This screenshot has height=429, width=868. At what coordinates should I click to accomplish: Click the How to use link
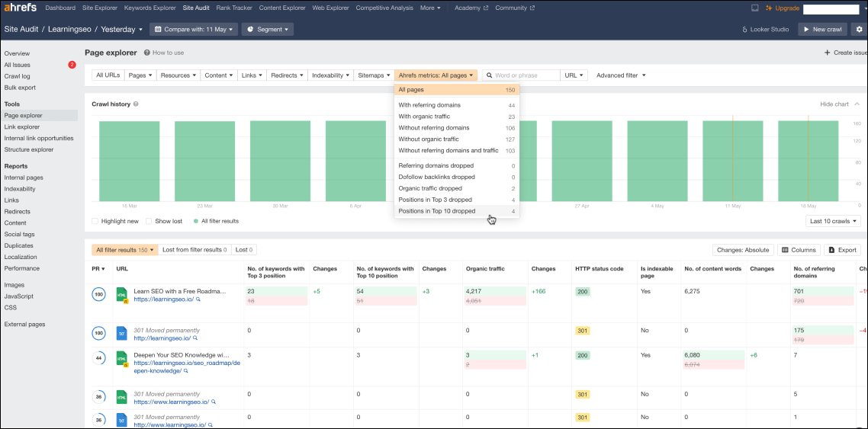pos(164,53)
